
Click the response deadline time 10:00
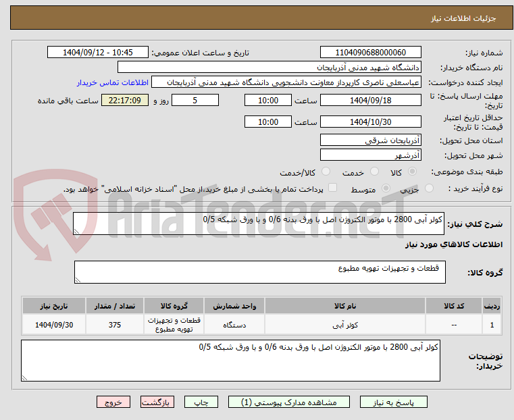tap(268, 100)
